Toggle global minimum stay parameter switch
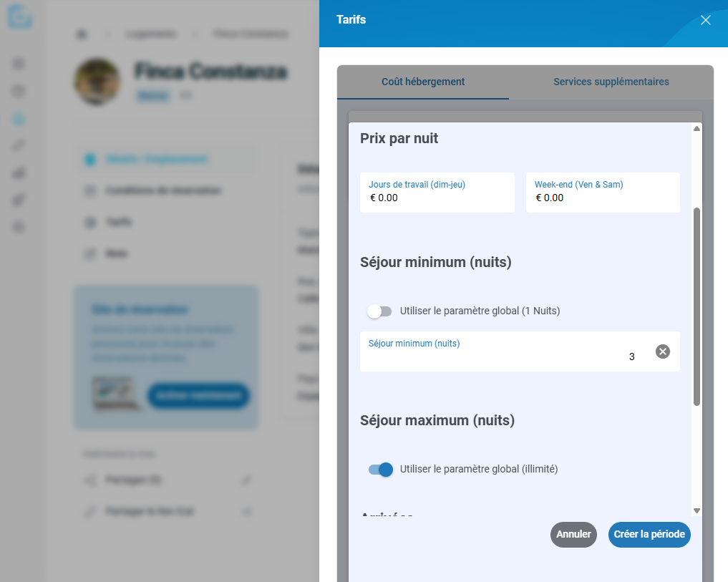Image resolution: width=728 pixels, height=582 pixels. [x=380, y=311]
